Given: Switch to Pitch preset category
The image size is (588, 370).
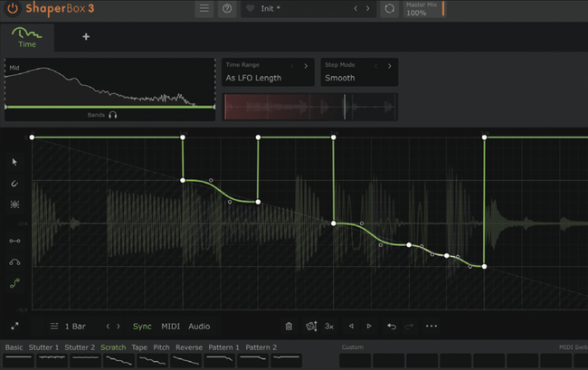Looking at the screenshot, I should [161, 347].
